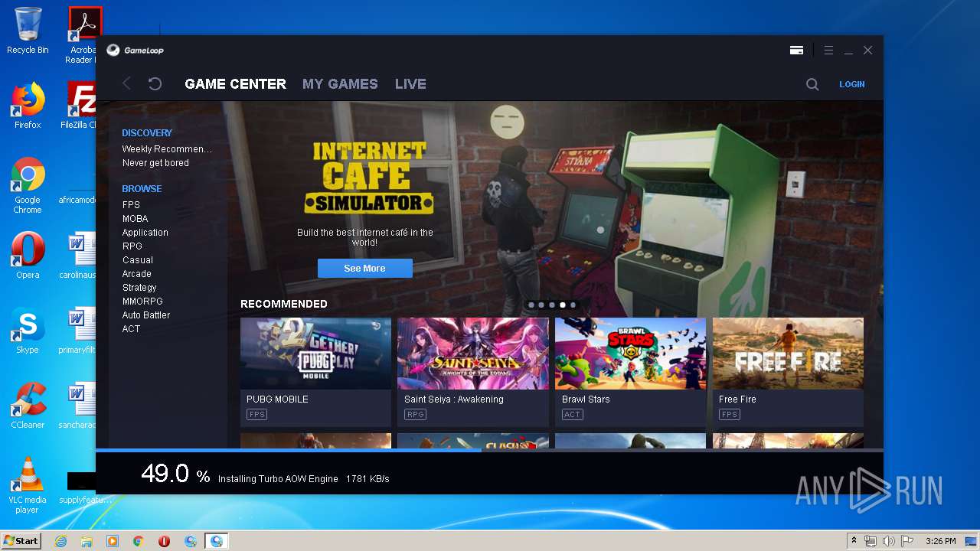Image resolution: width=980 pixels, height=551 pixels.
Task: Browse the Application category
Action: (145, 233)
